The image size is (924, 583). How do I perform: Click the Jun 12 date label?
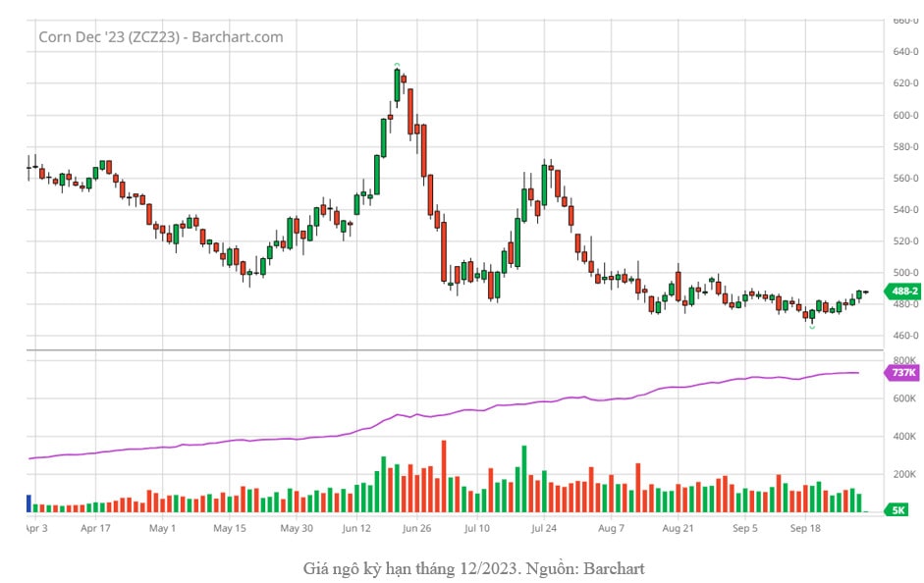coord(356,528)
